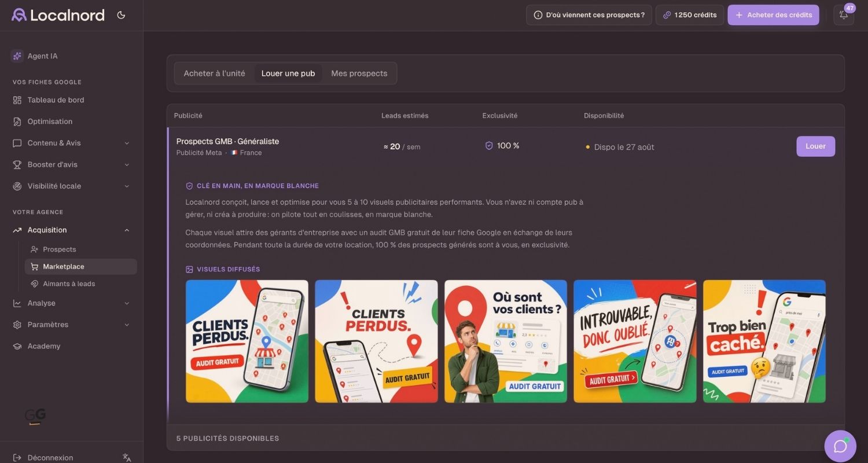Click the 100 % exclusivity shield icon
Screen dimensions: 868x463
[x=489, y=146]
